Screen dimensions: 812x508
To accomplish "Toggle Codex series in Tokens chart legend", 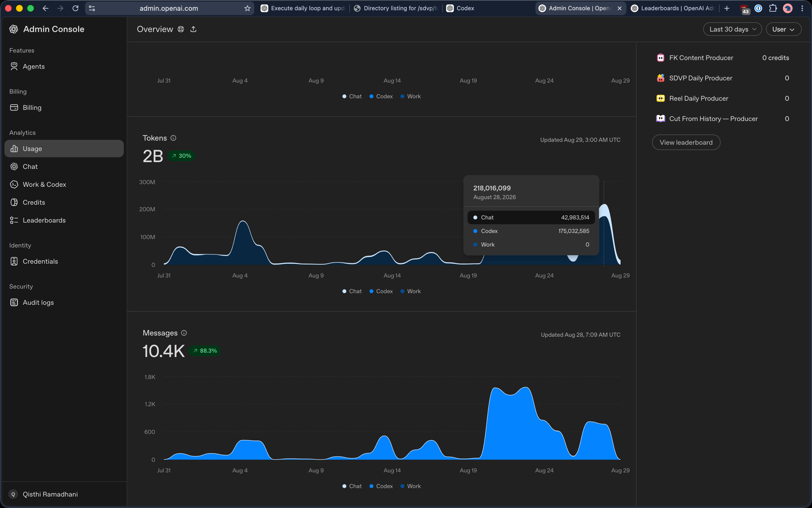I will click(x=381, y=291).
